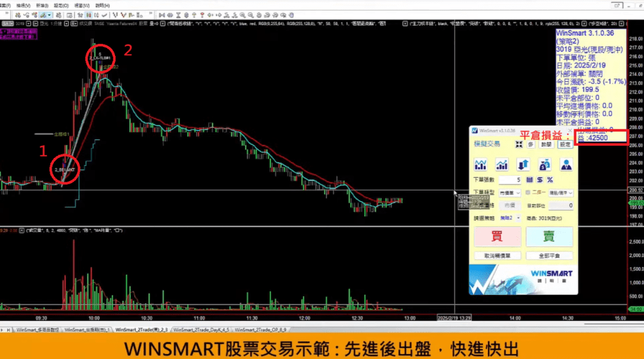Screen dimensions: 644x359
Task: Click the up-down arrows icon
Action: point(523,165)
